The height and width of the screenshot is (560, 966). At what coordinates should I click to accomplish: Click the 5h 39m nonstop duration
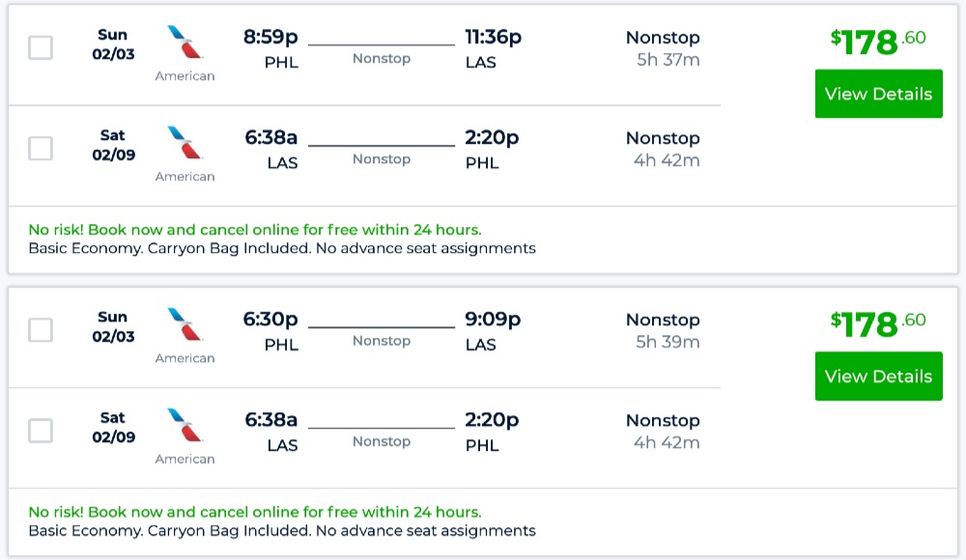(x=668, y=342)
